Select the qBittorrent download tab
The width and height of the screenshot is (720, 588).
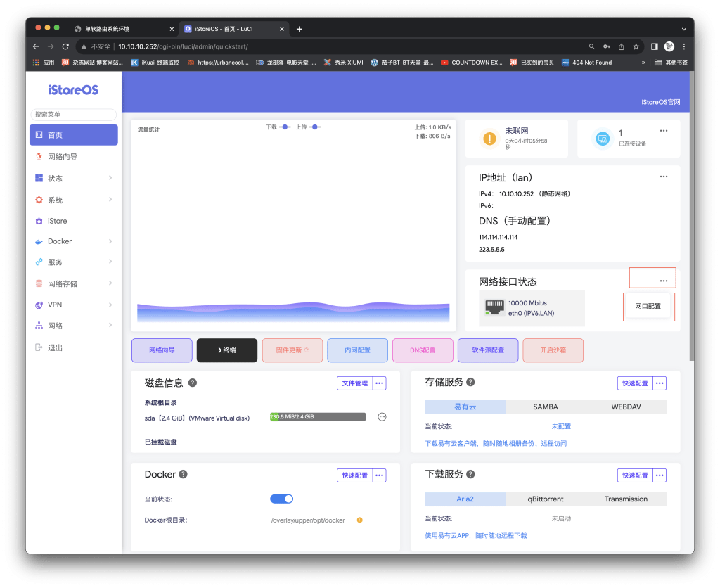tap(545, 499)
